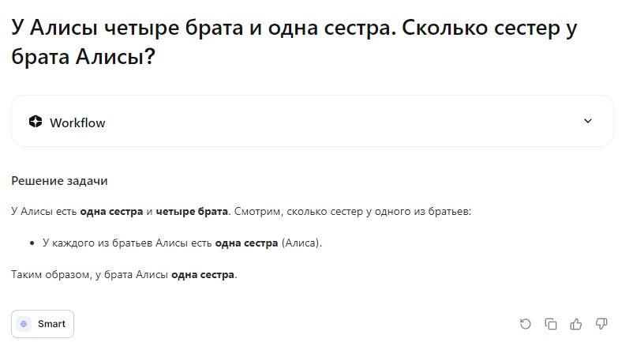This screenshot has width=644, height=354.
Task: Click the Workflow label
Action: tap(77, 122)
